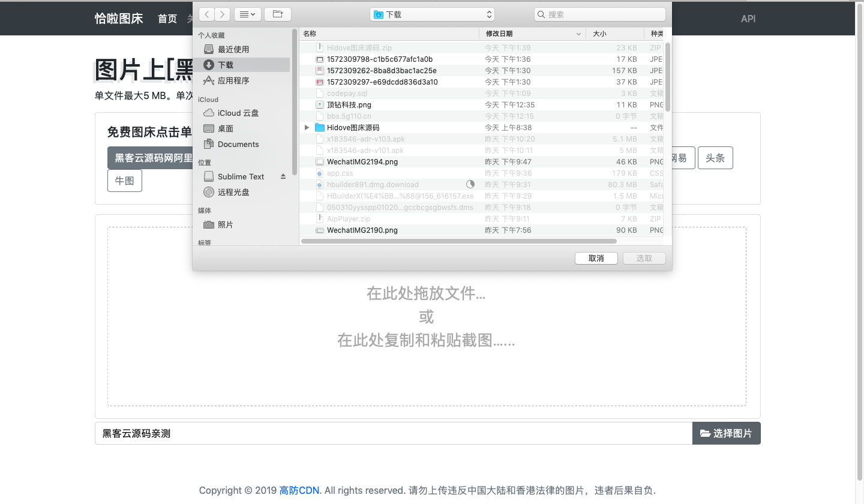Select the 顶钻科技.png file
Screen dimensions: 864x504
[349, 105]
